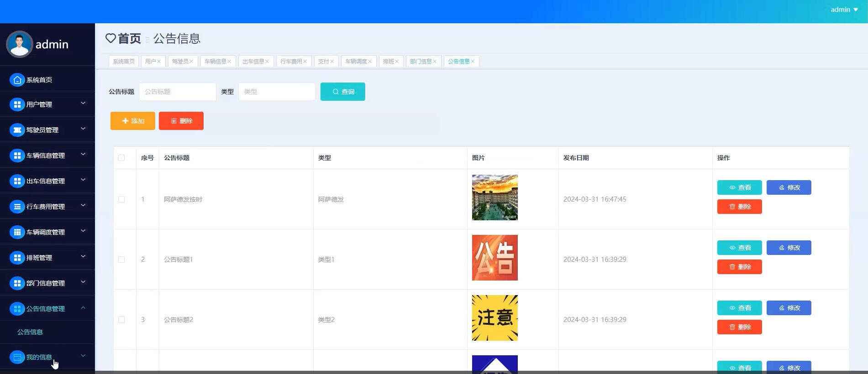Focus the 类型 search input field
Viewport: 868px width, 374px height.
(x=277, y=92)
